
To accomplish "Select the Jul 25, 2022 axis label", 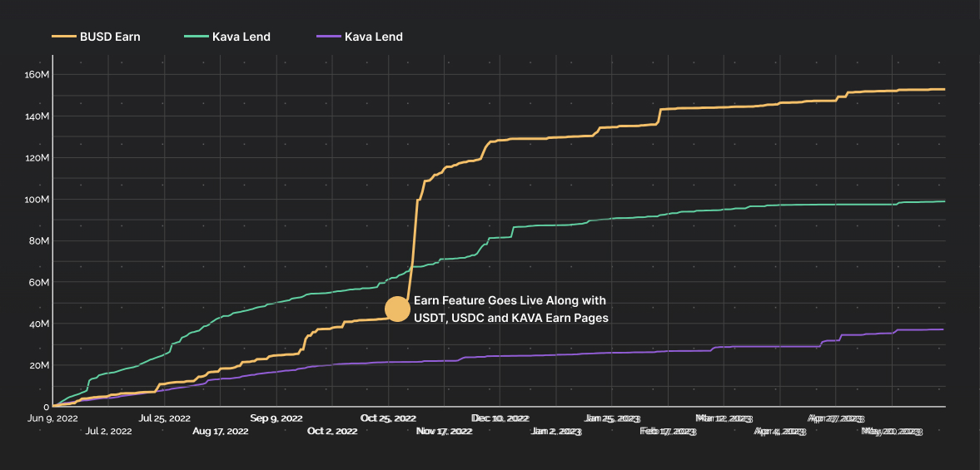I will (165, 418).
